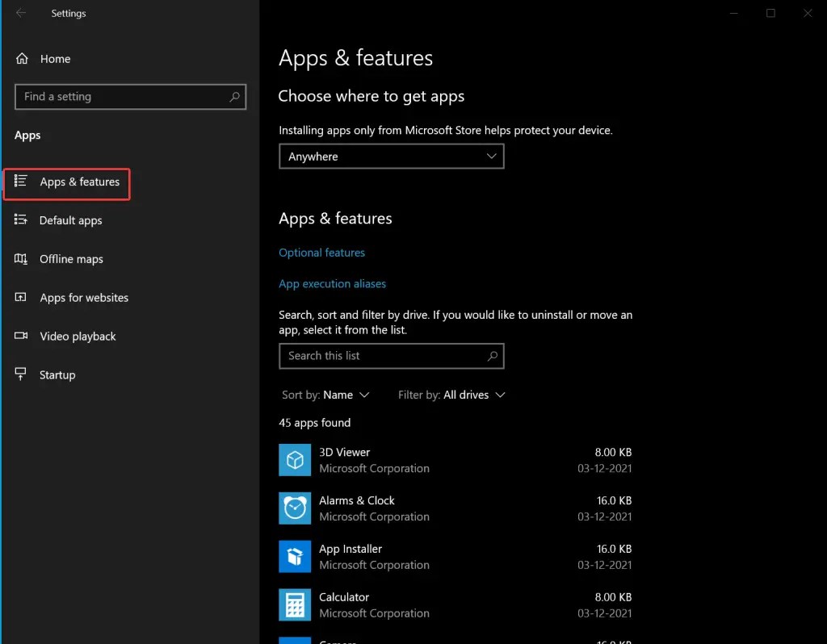
Task: Click the Alarms & Clock app icon
Action: pyautogui.click(x=295, y=508)
